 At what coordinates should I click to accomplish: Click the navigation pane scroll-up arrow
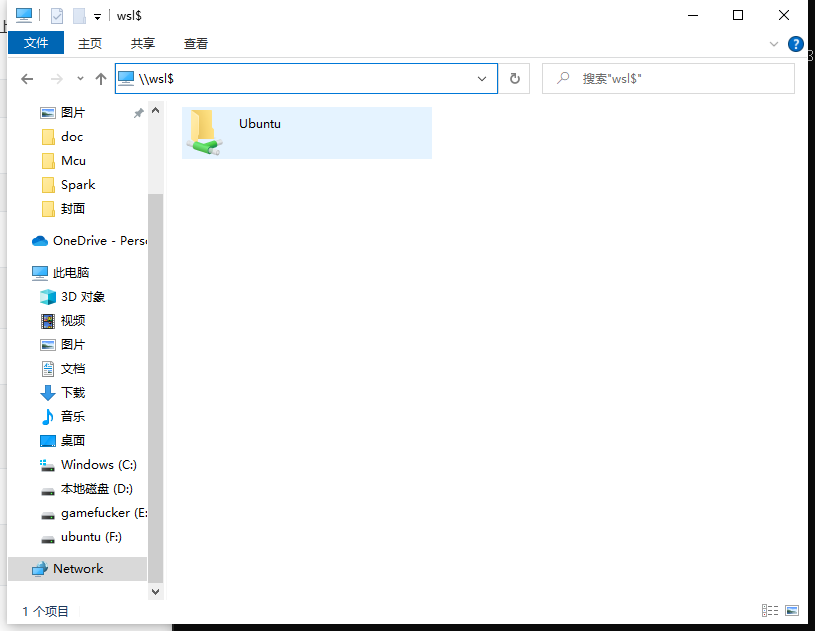pyautogui.click(x=155, y=110)
